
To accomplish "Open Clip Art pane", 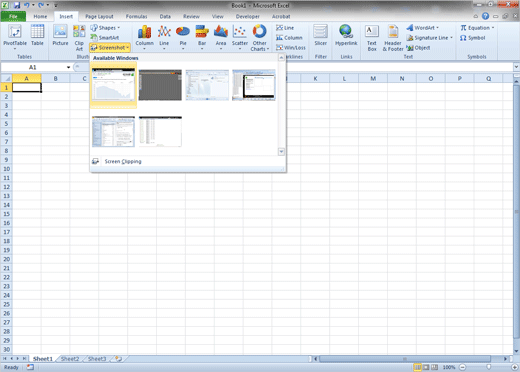I will (79, 37).
